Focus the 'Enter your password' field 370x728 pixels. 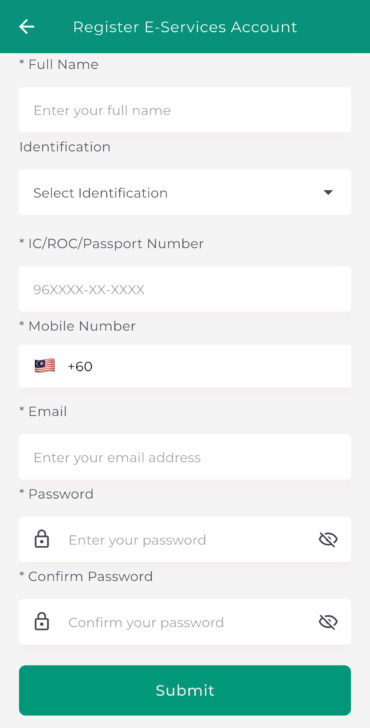click(x=185, y=539)
